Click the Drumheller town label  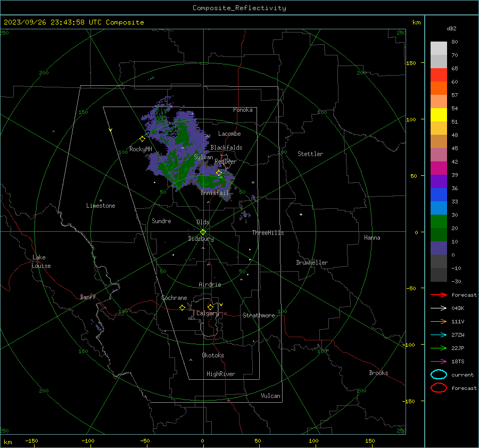[312, 263]
